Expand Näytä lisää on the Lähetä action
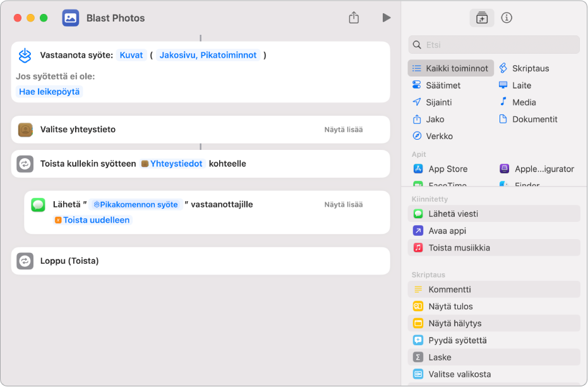 [344, 205]
